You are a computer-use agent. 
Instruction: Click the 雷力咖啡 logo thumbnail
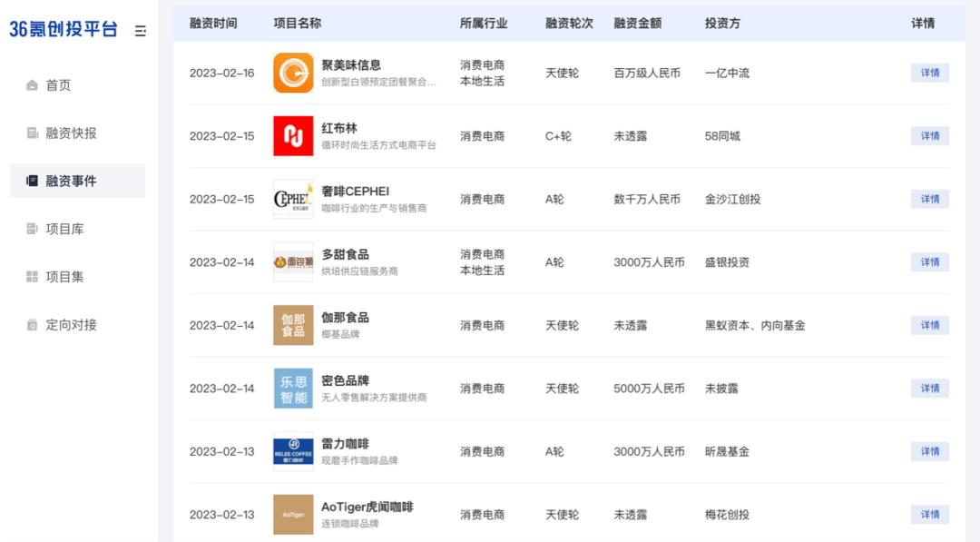[x=293, y=451]
